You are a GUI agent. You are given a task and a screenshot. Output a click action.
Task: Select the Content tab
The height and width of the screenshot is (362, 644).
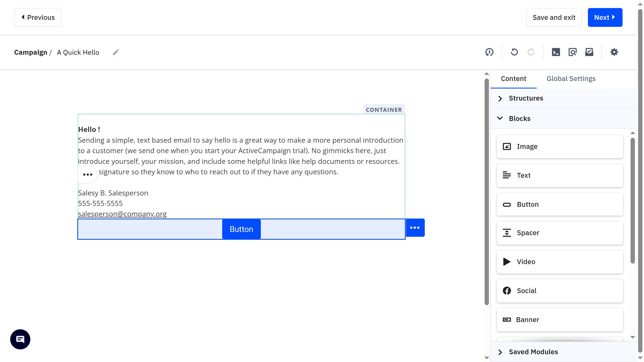[x=513, y=79]
